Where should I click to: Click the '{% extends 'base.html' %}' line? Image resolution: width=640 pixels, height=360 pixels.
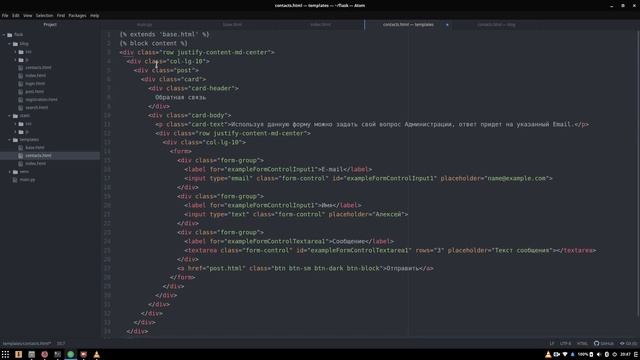tap(164, 35)
